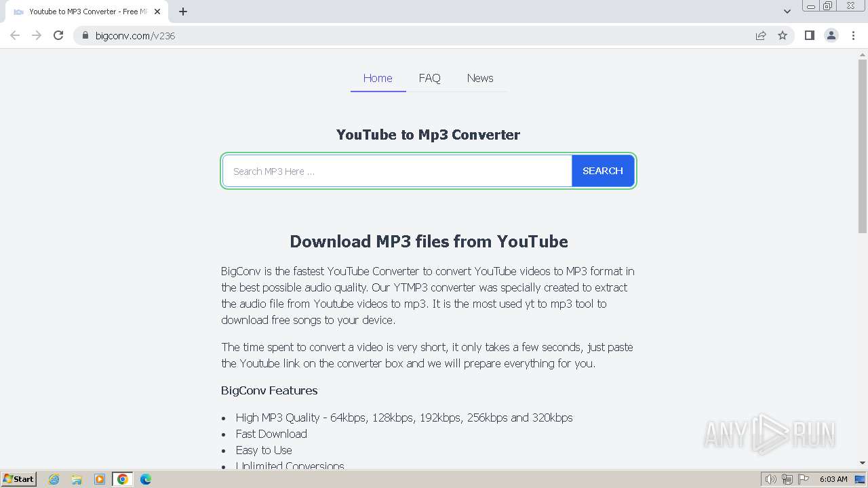
Task: Launch Internet Explorer from taskbar
Action: [x=54, y=479]
